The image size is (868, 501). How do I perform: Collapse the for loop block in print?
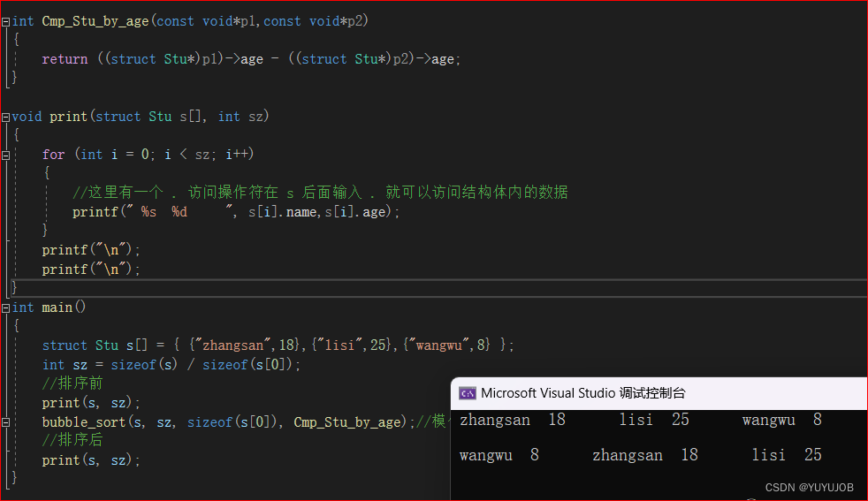5,156
